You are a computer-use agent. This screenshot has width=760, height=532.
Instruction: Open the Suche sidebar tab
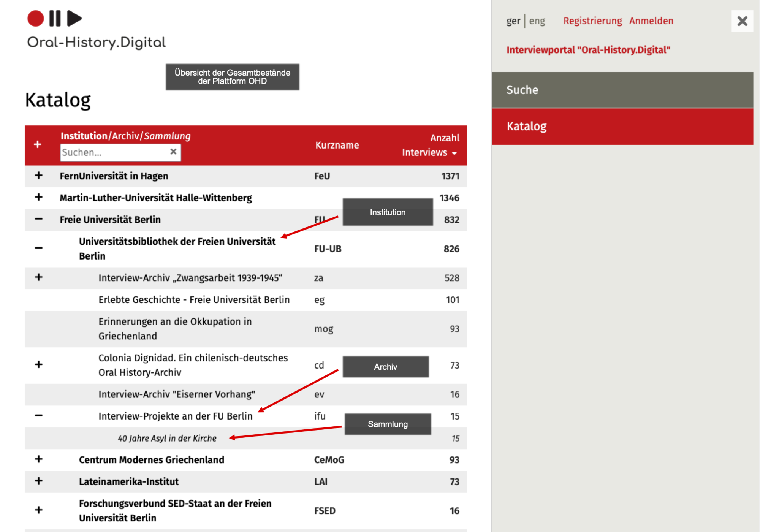click(622, 90)
